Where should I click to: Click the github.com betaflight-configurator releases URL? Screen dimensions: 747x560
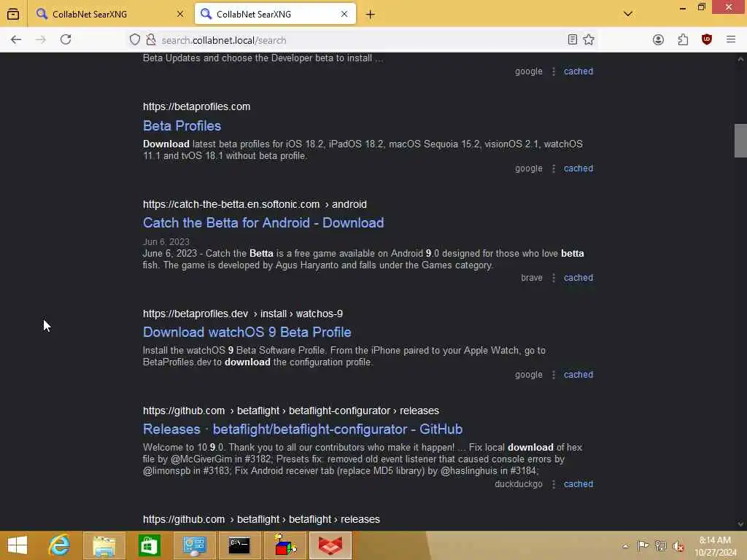click(x=291, y=411)
